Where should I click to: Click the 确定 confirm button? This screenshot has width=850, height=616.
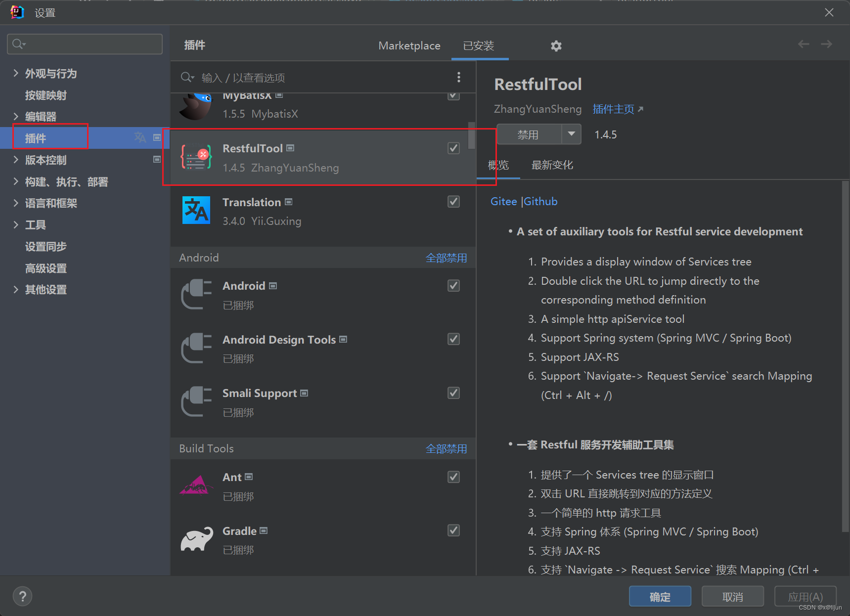click(x=660, y=596)
